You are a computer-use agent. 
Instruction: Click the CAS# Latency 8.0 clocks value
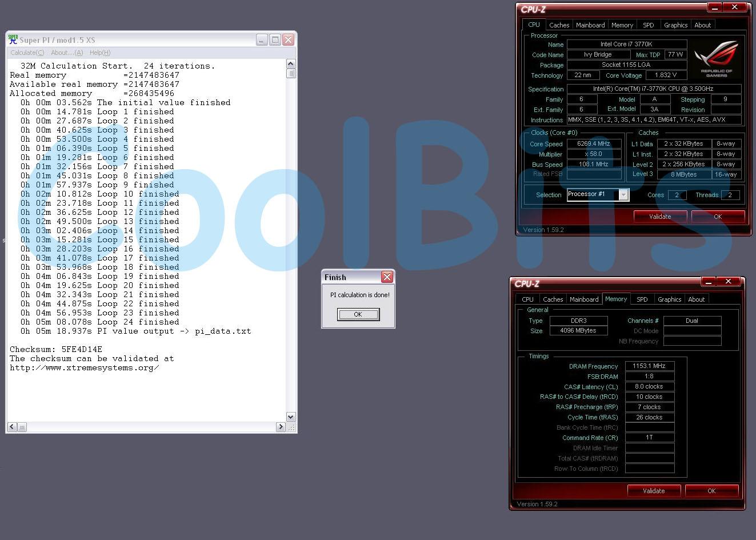pyautogui.click(x=650, y=387)
